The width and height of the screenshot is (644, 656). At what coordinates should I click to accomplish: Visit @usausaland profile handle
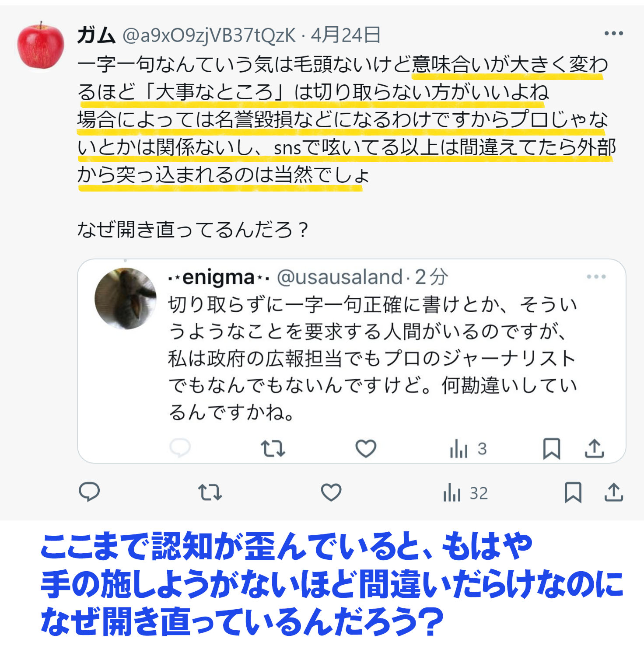[339, 277]
